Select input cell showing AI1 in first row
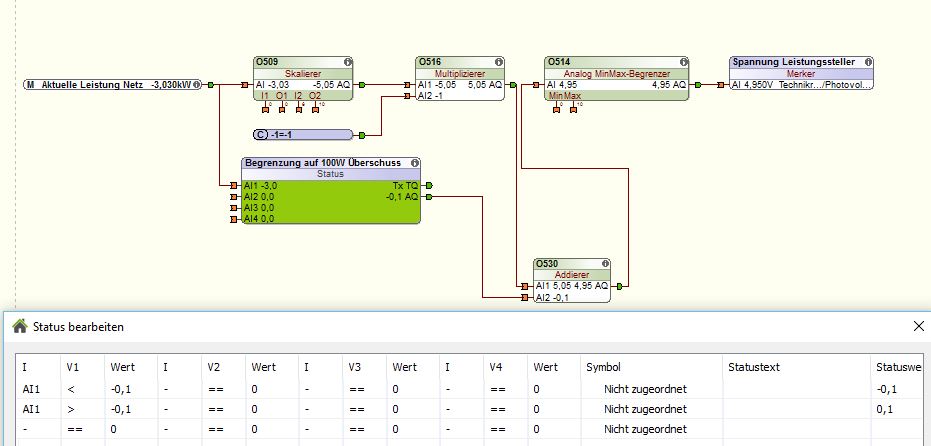Screen dimensions: 931x446 32,388
